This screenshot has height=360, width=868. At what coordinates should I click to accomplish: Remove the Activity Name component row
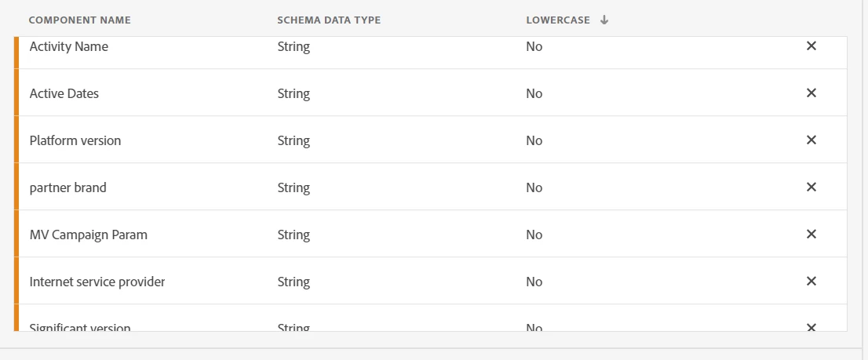tap(811, 46)
